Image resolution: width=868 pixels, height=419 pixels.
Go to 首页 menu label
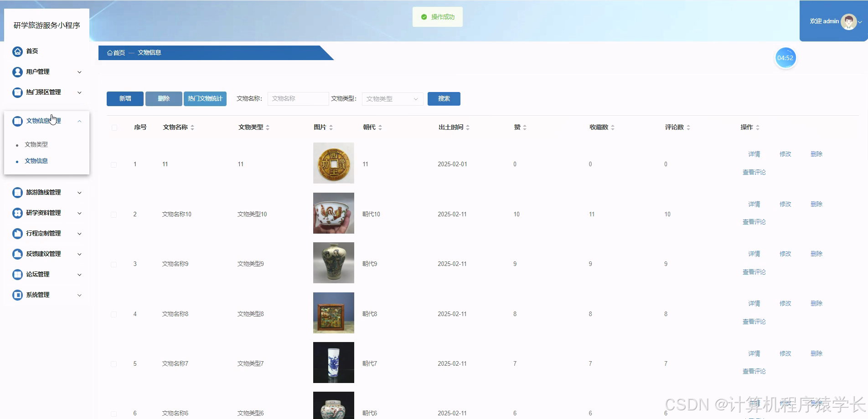point(32,51)
